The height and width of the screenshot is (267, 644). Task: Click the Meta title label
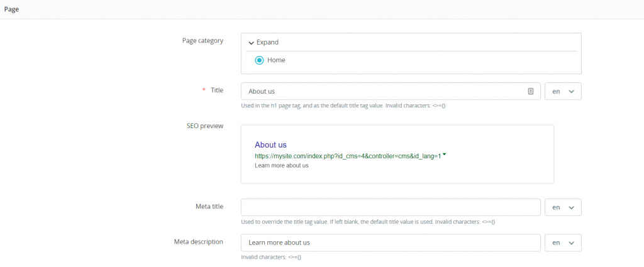(x=209, y=206)
